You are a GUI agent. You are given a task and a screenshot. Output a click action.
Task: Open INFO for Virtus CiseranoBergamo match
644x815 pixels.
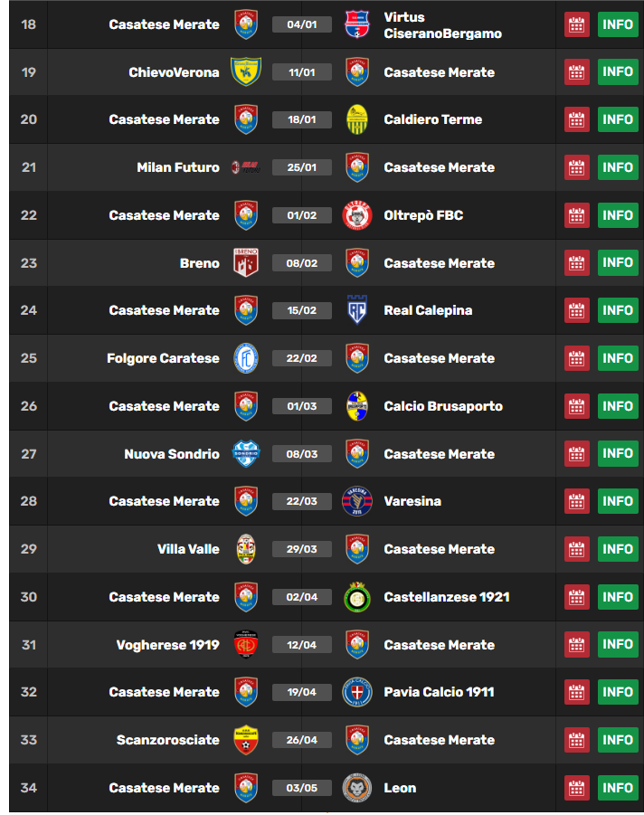618,24
